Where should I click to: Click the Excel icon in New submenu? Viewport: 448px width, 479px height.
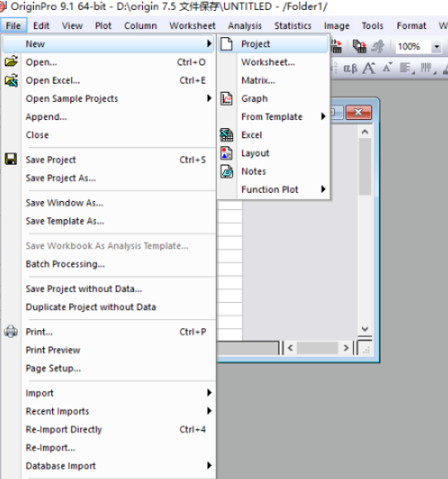pos(226,135)
